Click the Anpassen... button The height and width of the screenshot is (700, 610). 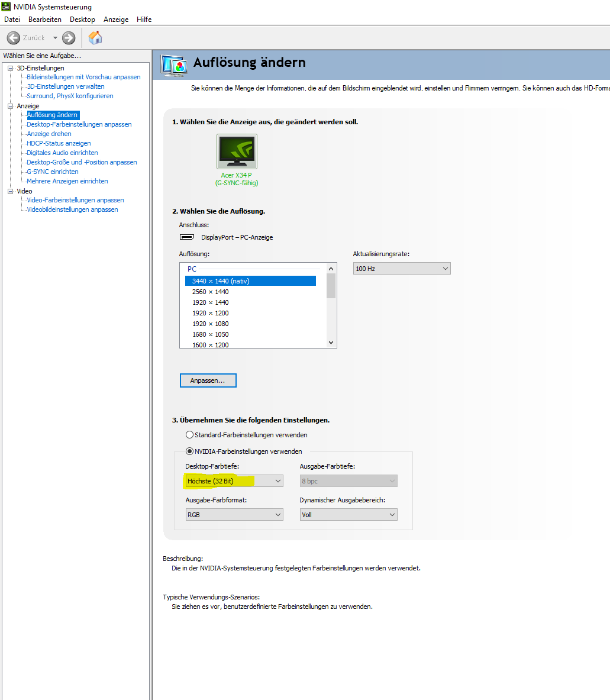[208, 380]
